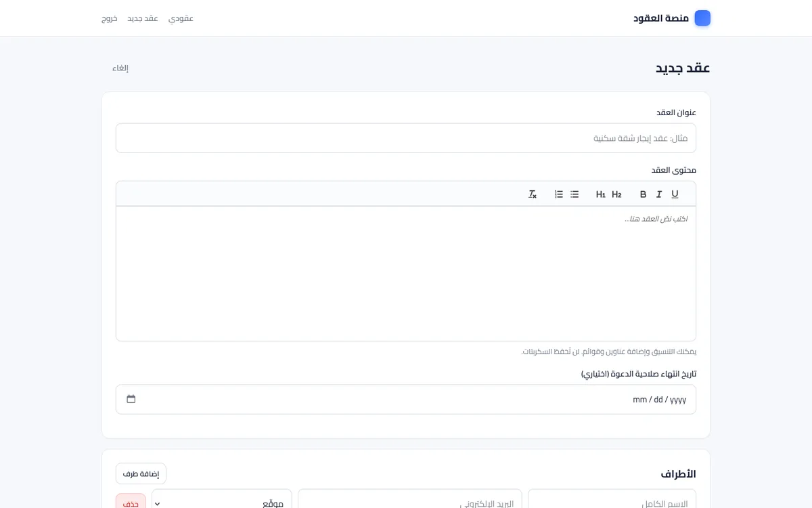Go to عقودي in the navigation

pyautogui.click(x=181, y=18)
